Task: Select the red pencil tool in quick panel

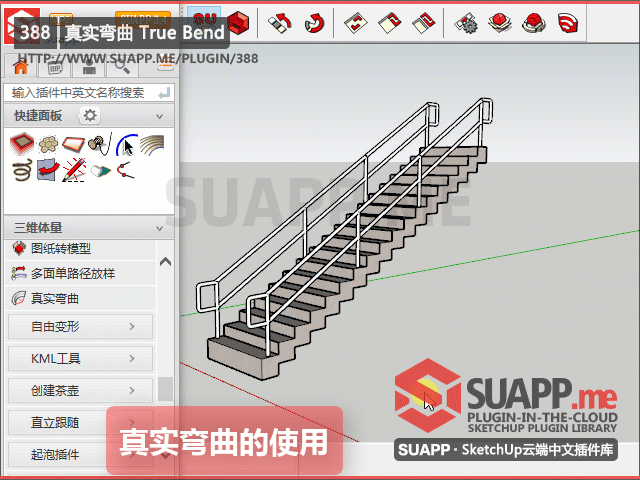Action: click(x=72, y=171)
